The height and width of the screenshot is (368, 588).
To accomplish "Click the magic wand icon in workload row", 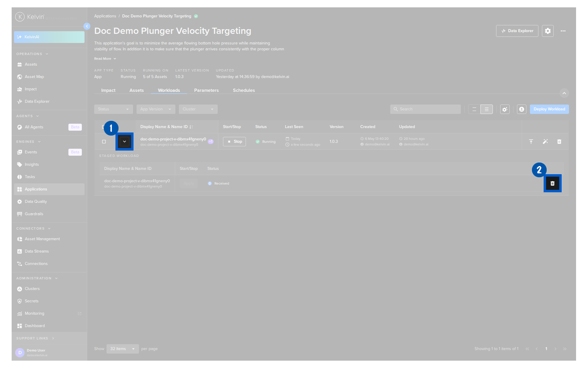I will [x=545, y=142].
